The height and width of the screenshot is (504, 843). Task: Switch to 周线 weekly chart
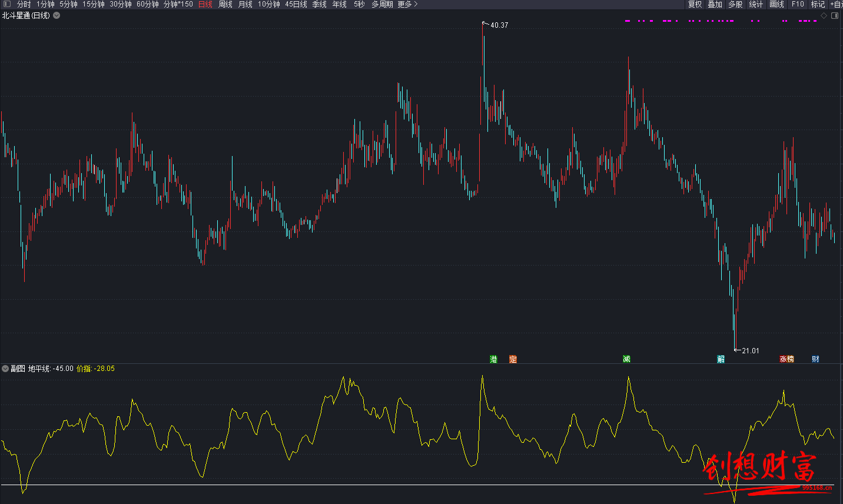pyautogui.click(x=225, y=4)
